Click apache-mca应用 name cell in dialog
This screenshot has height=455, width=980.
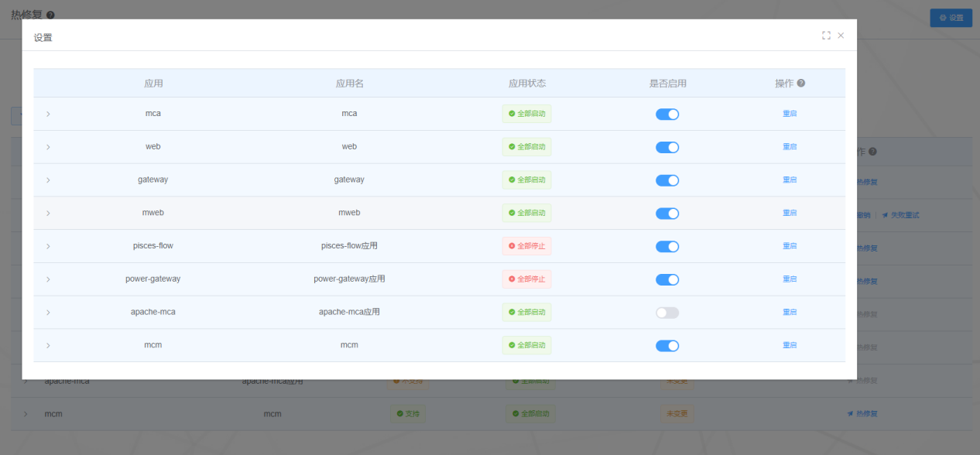tap(349, 312)
